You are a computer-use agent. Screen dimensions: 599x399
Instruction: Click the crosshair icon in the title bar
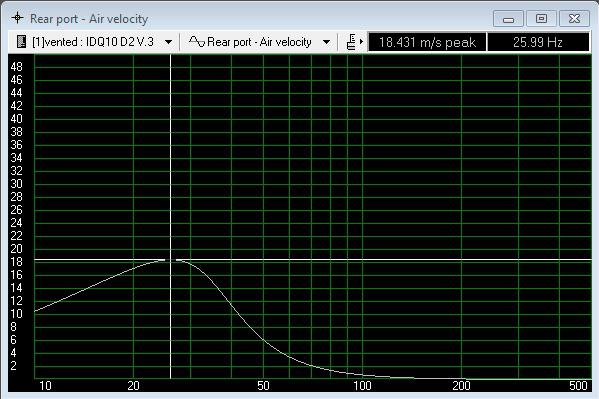click(x=17, y=18)
